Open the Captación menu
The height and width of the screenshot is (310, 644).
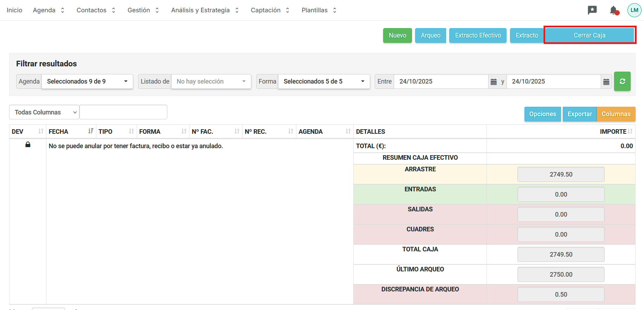tap(270, 10)
